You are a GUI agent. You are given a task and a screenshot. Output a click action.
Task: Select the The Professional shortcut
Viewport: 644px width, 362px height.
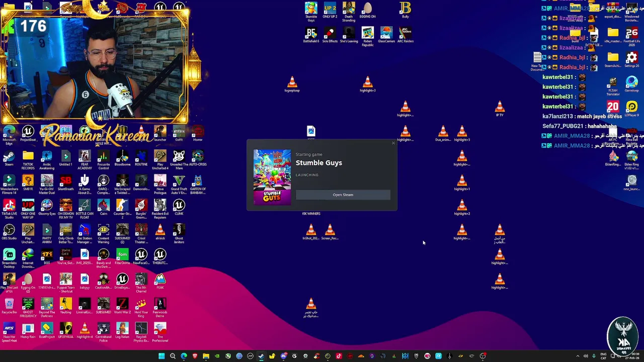pos(160,332)
